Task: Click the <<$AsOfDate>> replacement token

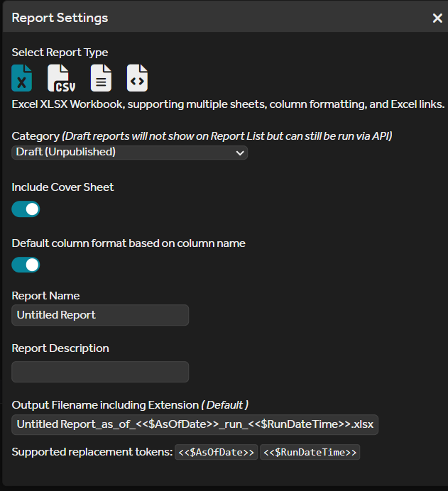Action: click(x=217, y=452)
